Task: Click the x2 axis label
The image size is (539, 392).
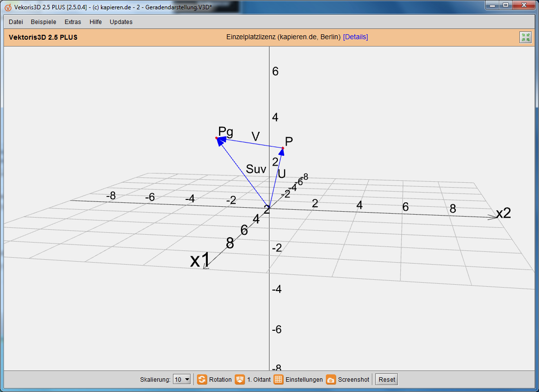Action: (x=504, y=213)
